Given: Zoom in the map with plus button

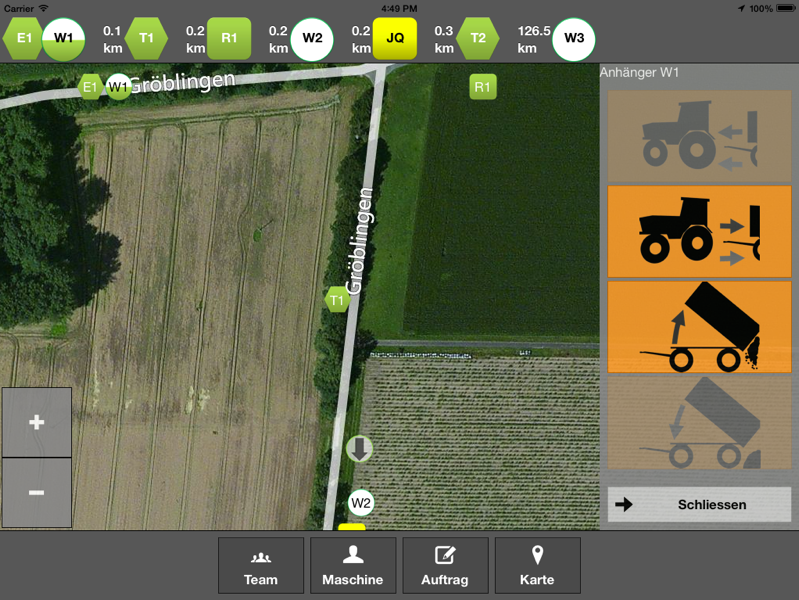Looking at the screenshot, I should click(x=37, y=422).
